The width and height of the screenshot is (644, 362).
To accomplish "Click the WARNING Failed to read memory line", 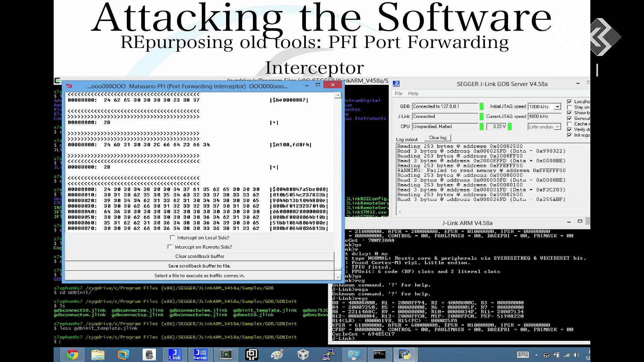I will click(481, 170).
